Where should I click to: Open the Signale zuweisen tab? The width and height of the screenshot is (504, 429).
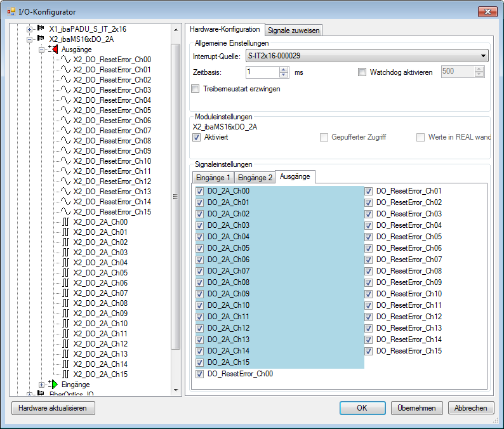[293, 30]
